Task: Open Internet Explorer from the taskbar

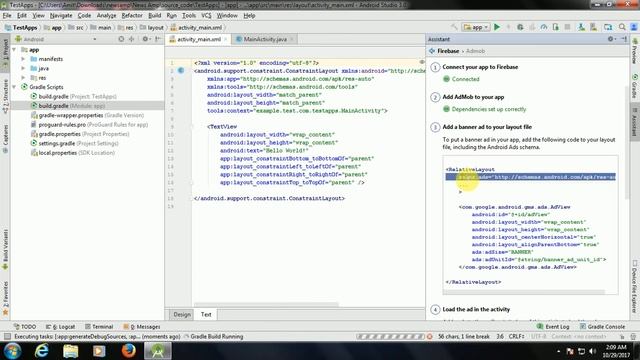Action: [42, 351]
